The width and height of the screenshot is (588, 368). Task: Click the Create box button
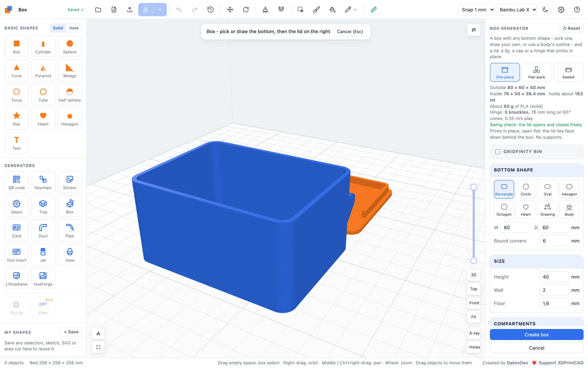click(x=537, y=335)
